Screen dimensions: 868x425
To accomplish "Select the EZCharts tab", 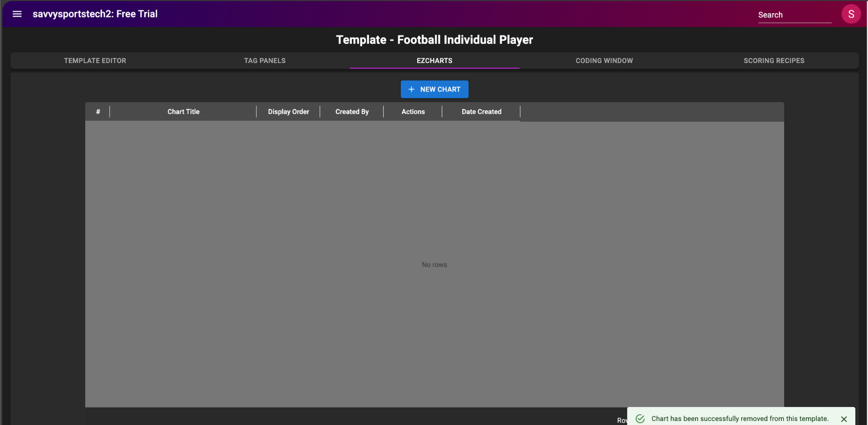I will point(434,61).
